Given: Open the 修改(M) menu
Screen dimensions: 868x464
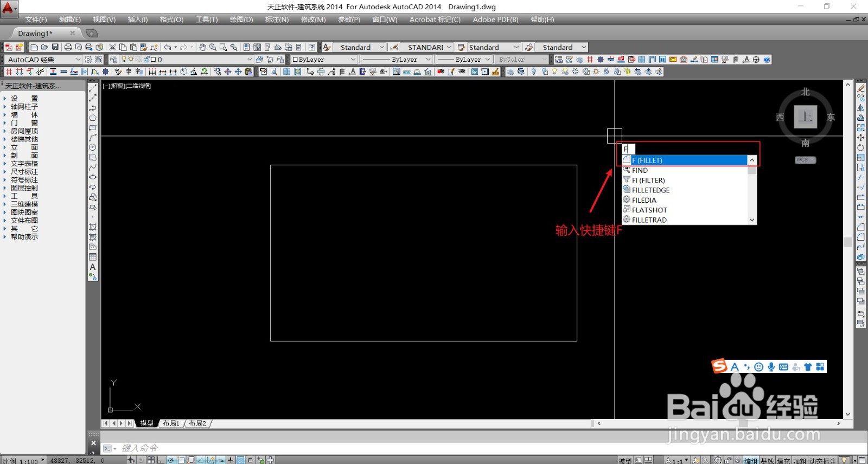Looking at the screenshot, I should (314, 20).
